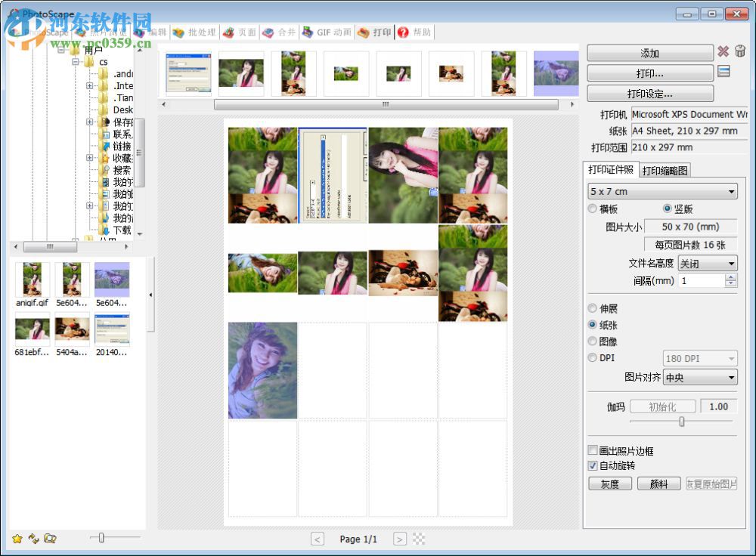756x556 pixels.
Task: Open the 文件名高度 dropdown
Action: (708, 263)
